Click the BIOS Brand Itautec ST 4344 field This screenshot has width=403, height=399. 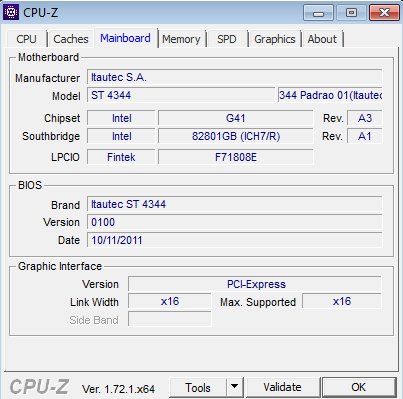235,204
